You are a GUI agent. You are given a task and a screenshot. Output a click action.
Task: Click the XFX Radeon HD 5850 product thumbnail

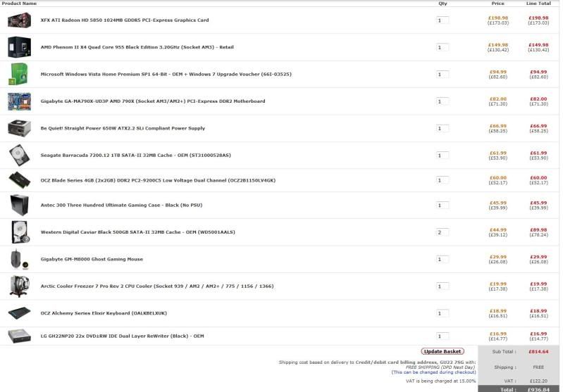pos(19,20)
